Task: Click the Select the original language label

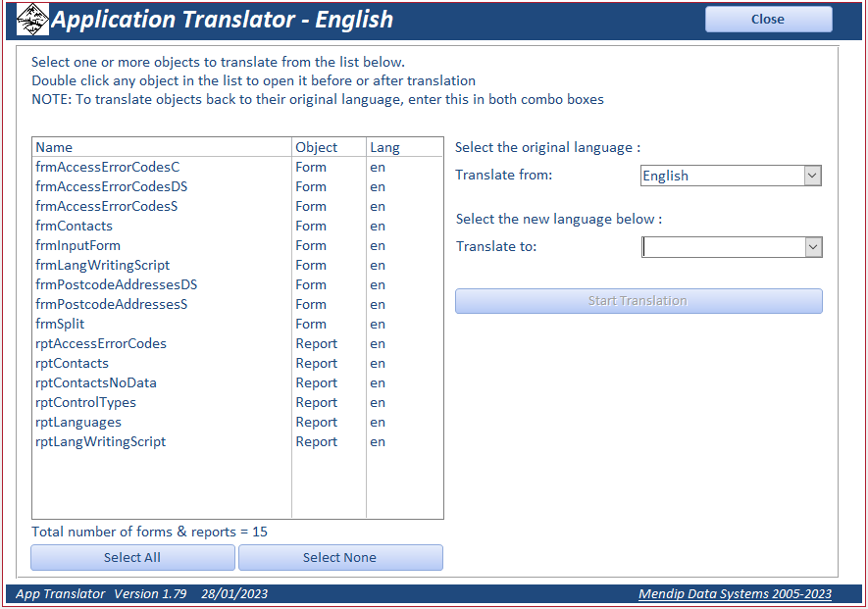Action: [547, 148]
